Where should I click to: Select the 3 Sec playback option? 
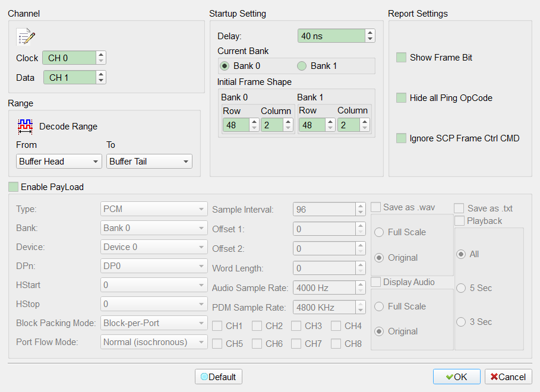[461, 322]
